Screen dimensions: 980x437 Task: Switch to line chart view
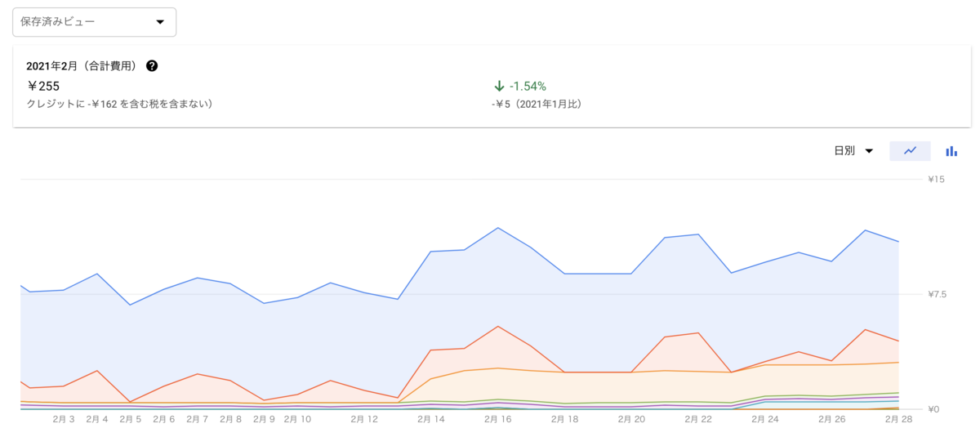(x=910, y=150)
